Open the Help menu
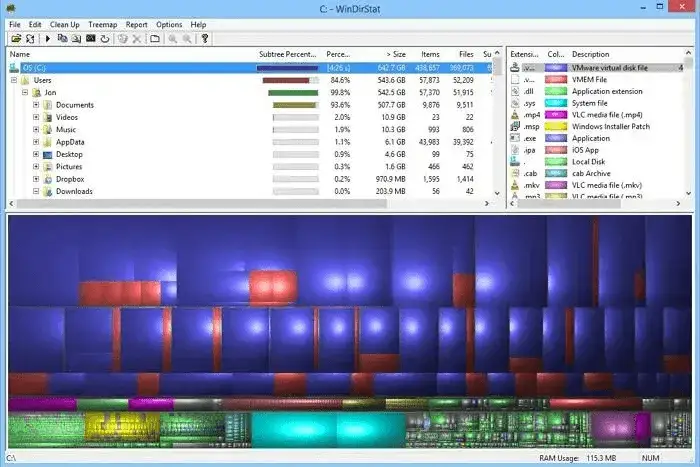The image size is (700, 467). pos(198,25)
